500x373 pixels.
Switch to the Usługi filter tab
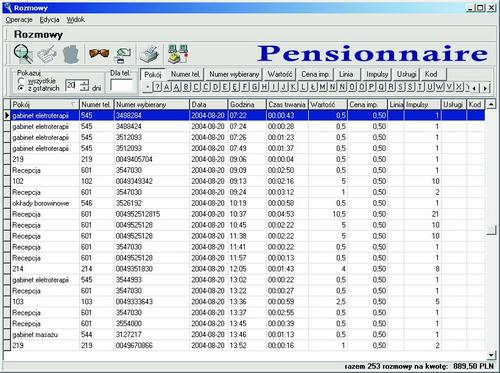pyautogui.click(x=406, y=74)
